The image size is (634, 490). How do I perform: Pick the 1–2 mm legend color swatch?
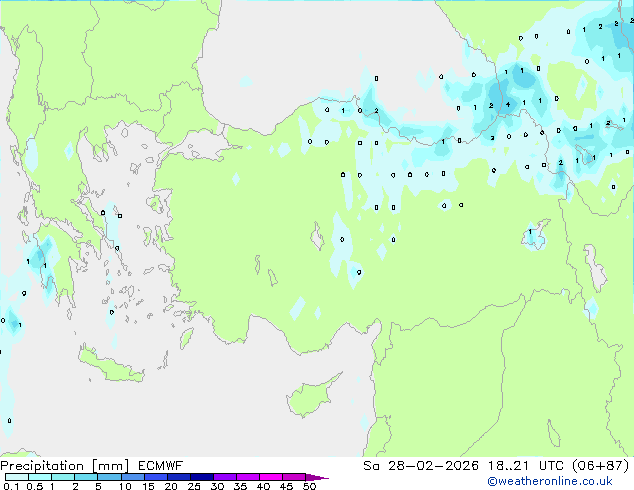[x=63, y=477]
